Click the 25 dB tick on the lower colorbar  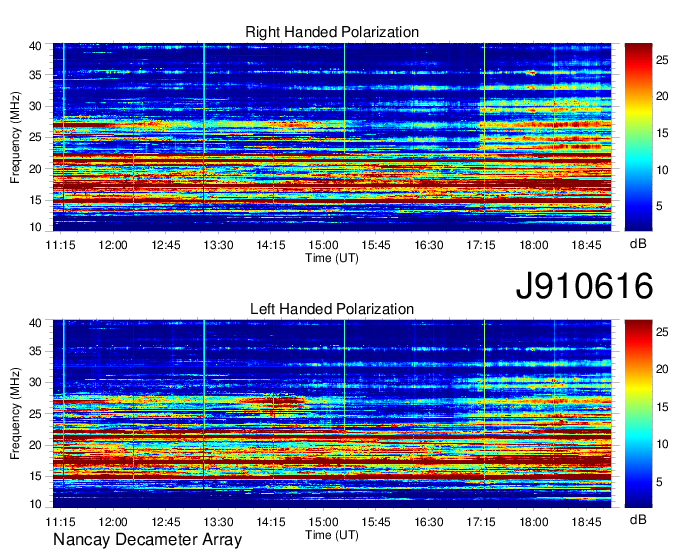pyautogui.click(x=662, y=332)
